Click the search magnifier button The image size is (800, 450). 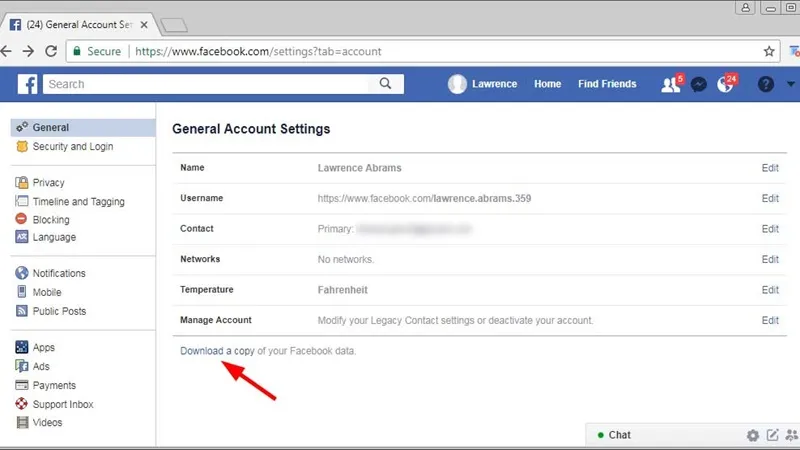coord(385,84)
